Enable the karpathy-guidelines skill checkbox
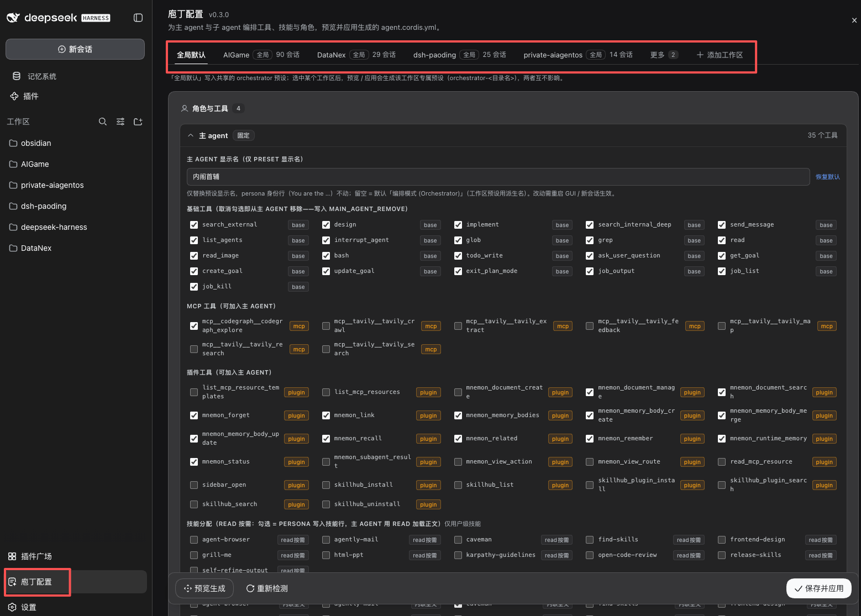This screenshot has height=616, width=861. click(x=458, y=555)
